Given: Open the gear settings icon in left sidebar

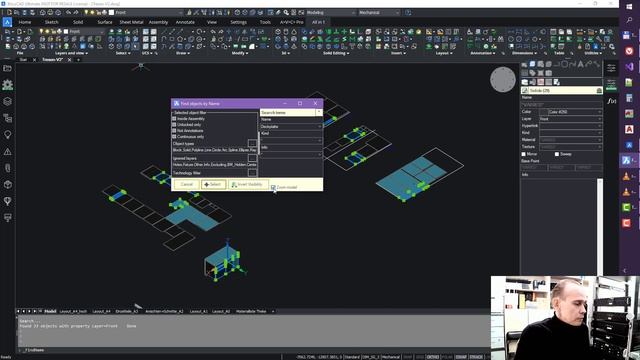Looking at the screenshot, I should coord(7,84).
